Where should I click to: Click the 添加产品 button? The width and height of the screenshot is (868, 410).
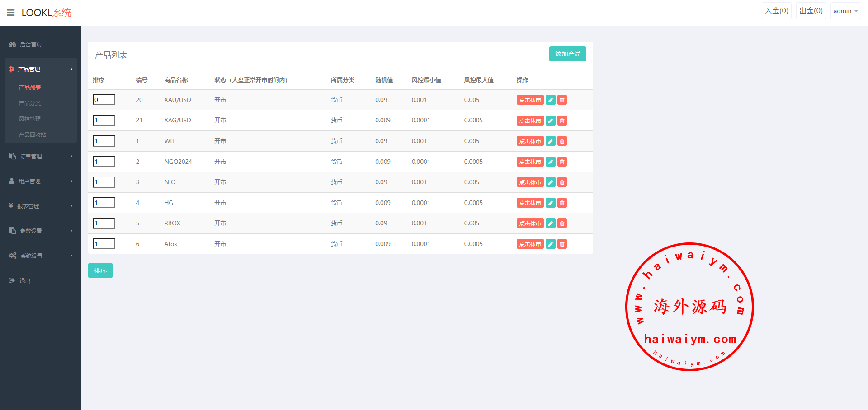(x=567, y=54)
